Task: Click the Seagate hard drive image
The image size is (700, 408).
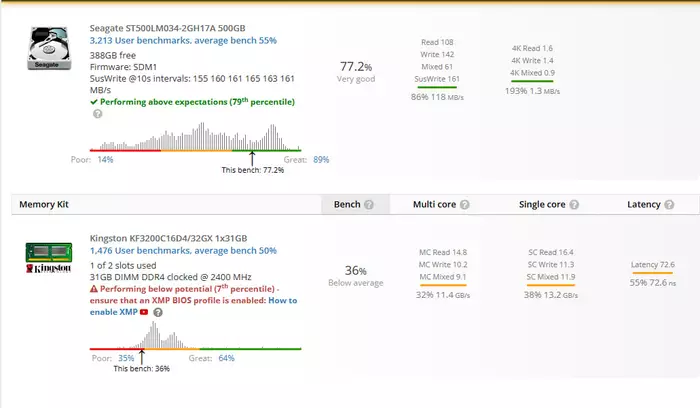Action: point(49,48)
